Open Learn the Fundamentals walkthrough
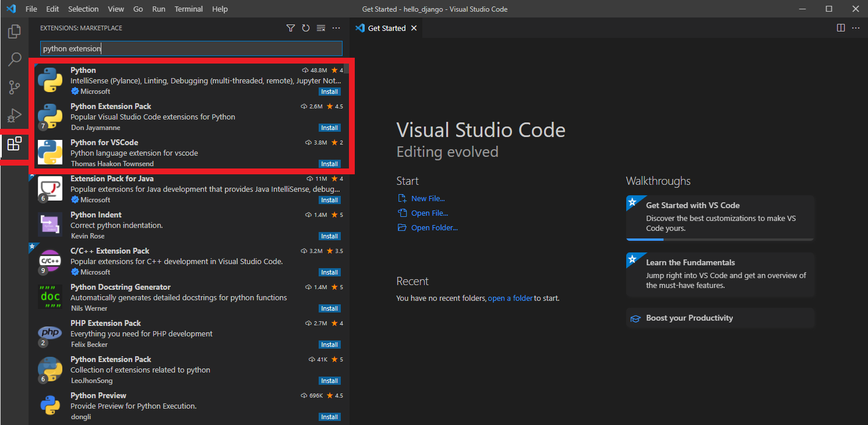This screenshot has width=868, height=425. pos(720,275)
